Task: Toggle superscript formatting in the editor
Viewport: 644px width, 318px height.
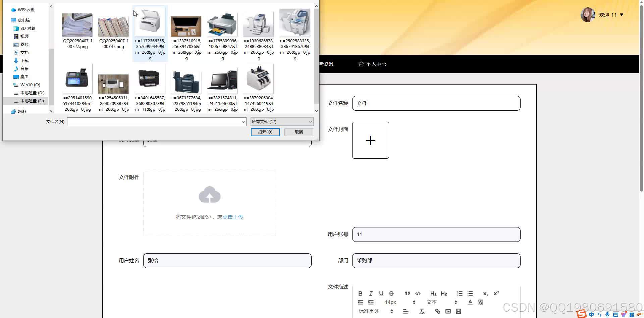Action: 496,293
